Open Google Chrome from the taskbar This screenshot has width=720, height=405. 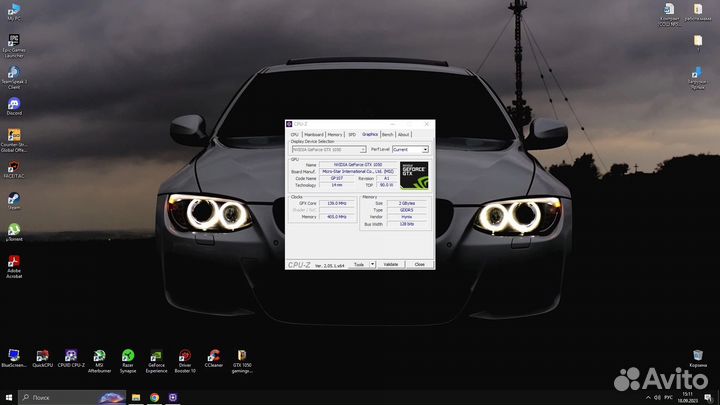pos(154,397)
